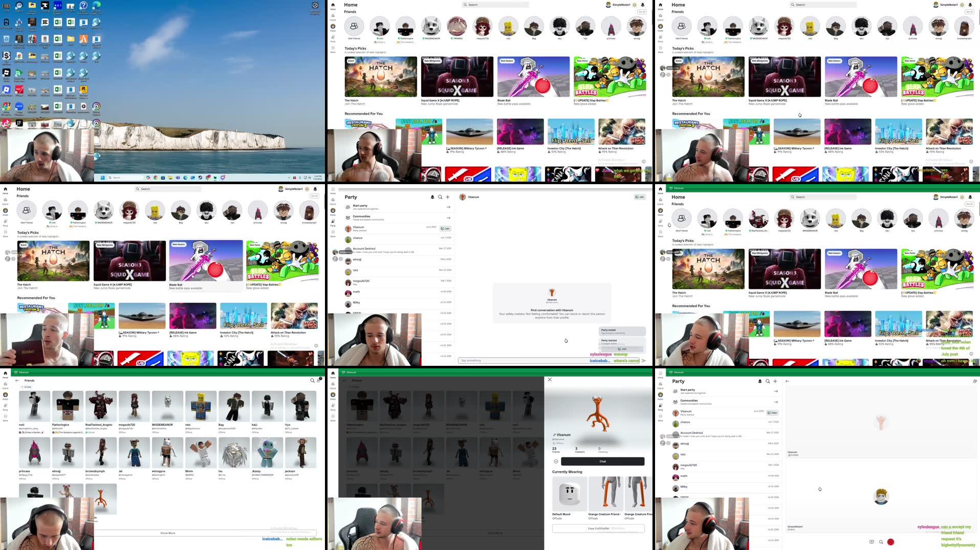The width and height of the screenshot is (980, 550).
Task: Open the bell in the green-bannered Home window
Action: (x=970, y=197)
